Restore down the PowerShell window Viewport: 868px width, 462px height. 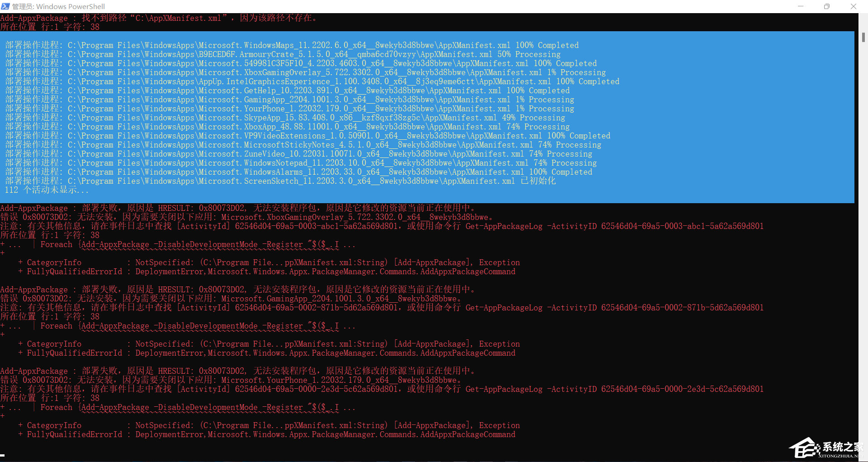pyautogui.click(x=827, y=6)
